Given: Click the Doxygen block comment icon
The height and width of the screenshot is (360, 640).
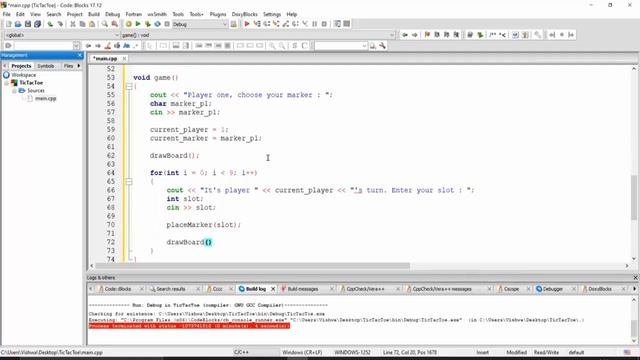Looking at the screenshot, I should [x=493, y=35].
